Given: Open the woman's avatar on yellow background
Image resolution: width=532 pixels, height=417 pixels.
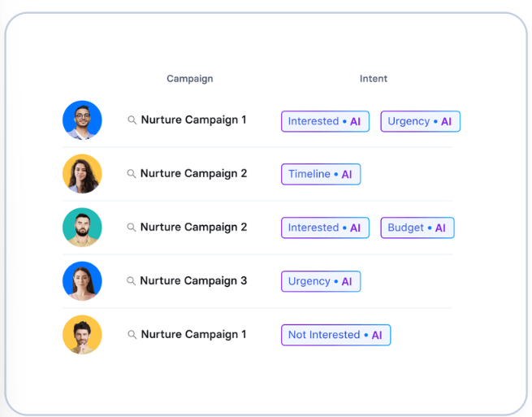Looking at the screenshot, I should tap(82, 174).
